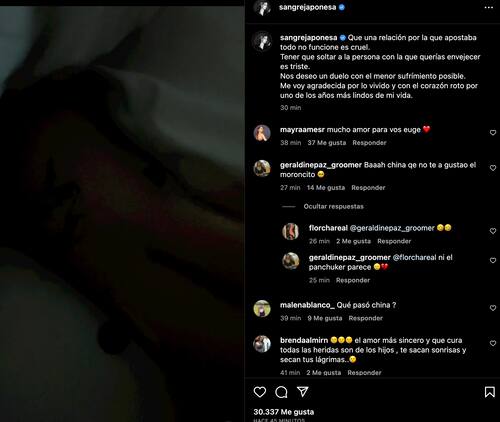Save post with the bookmark icon
The width and height of the screenshot is (500, 422).
[489, 392]
